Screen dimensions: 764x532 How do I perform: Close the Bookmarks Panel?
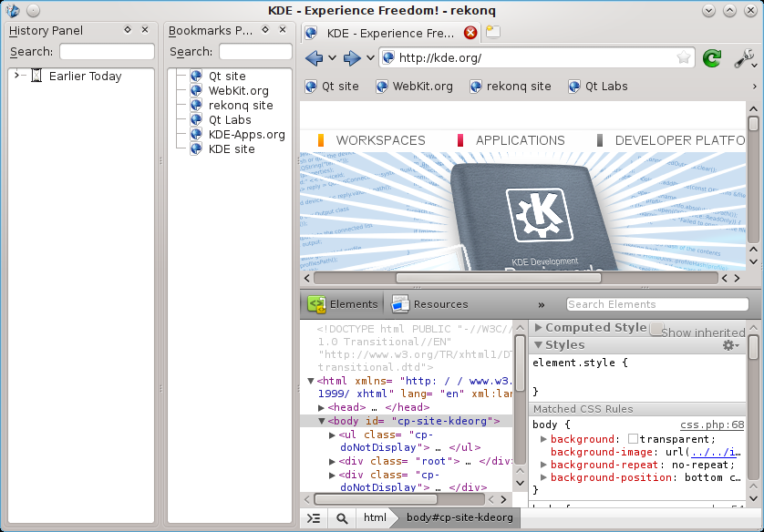coord(283,30)
